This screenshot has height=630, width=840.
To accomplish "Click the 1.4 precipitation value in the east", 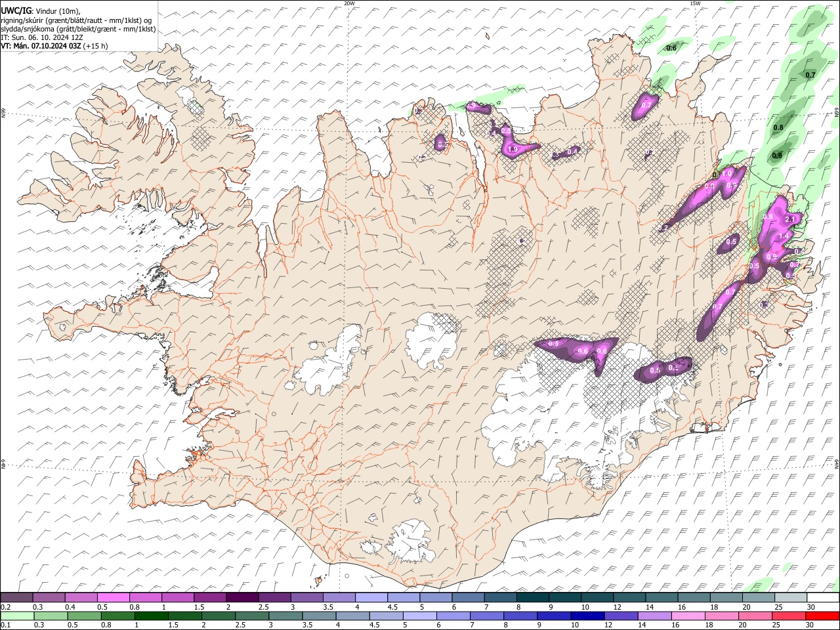I will click(783, 236).
